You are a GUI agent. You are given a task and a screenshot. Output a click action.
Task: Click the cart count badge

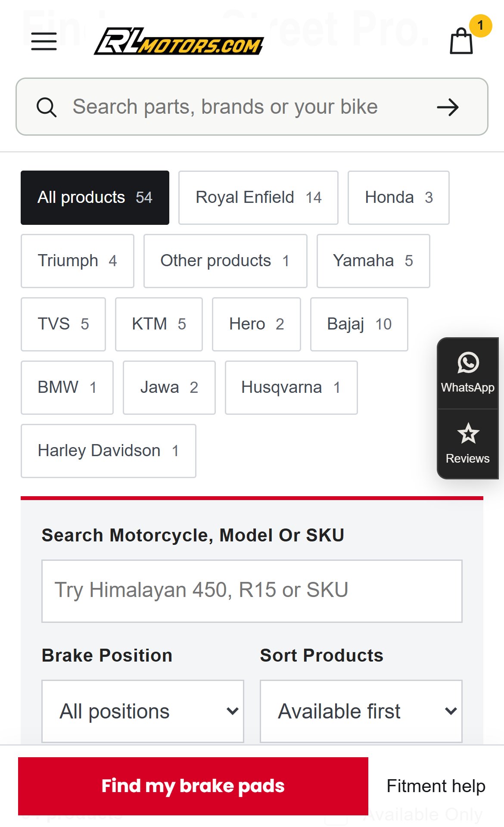click(480, 25)
